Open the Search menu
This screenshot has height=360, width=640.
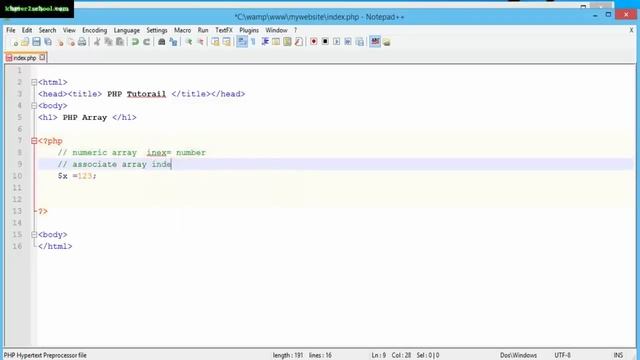coord(47,30)
